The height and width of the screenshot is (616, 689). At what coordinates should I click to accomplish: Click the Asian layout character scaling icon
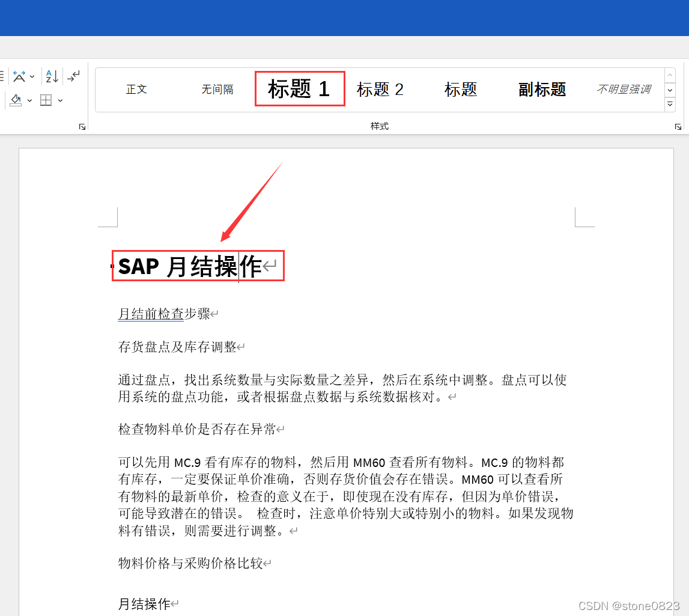pyautogui.click(x=19, y=76)
